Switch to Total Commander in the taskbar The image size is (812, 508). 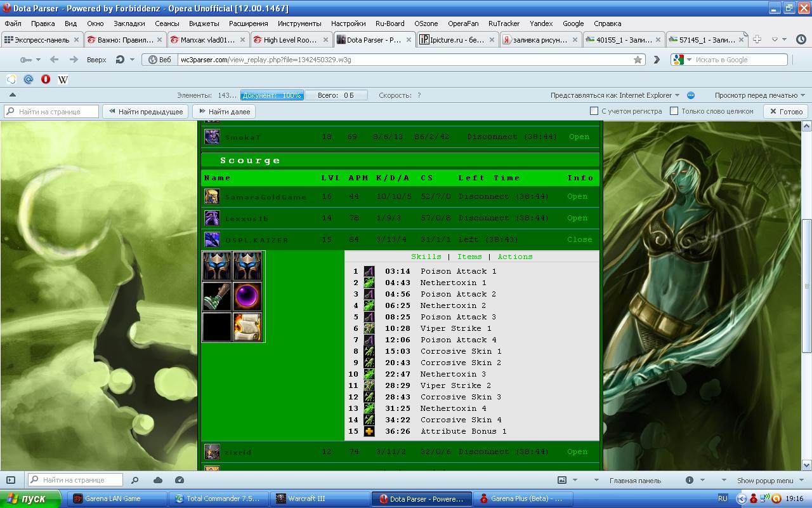(219, 498)
